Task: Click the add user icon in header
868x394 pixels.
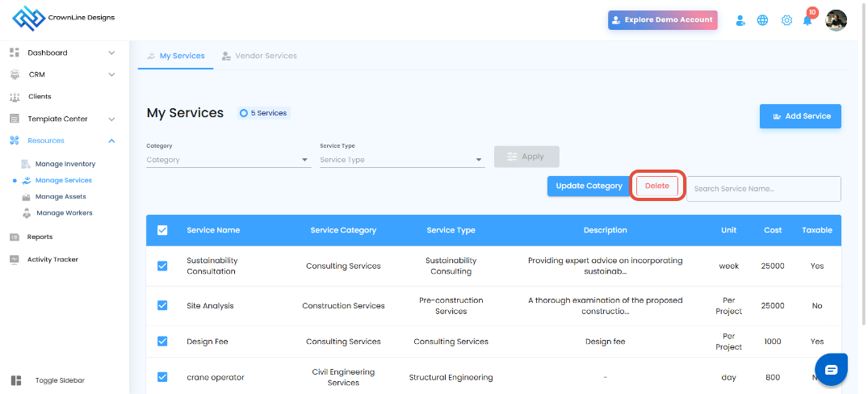Action: click(740, 20)
